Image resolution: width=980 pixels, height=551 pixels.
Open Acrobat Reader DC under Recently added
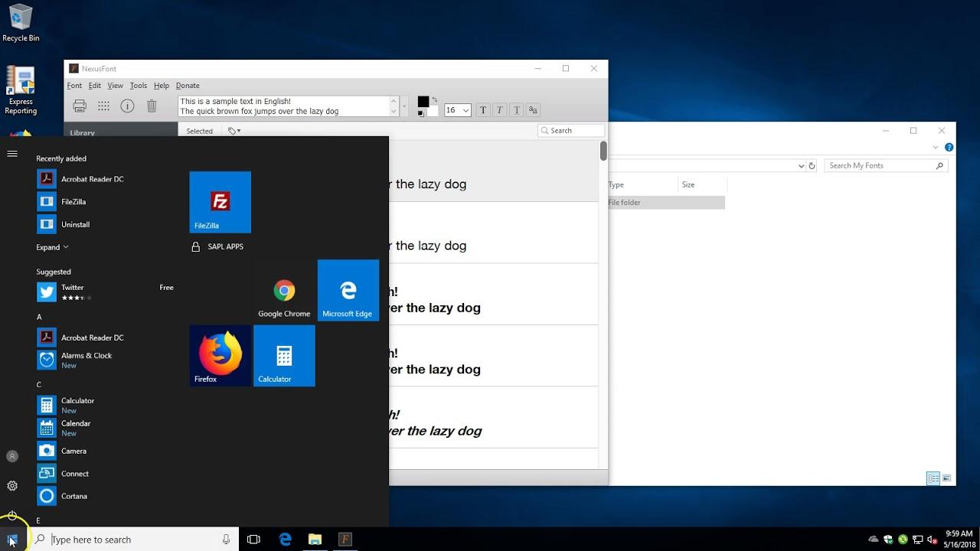(x=106, y=179)
